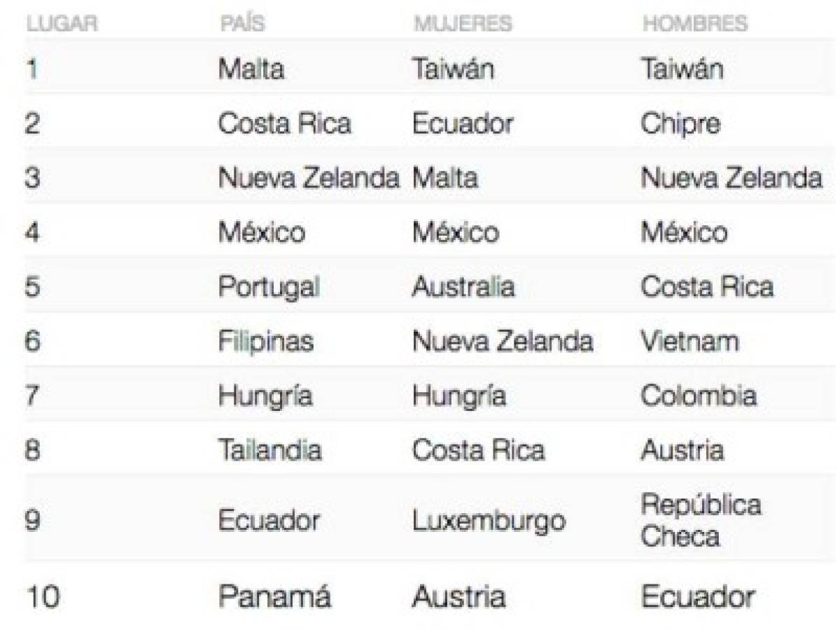Click Portugal in row 5
This screenshot has width=840, height=630.
[x=269, y=287]
